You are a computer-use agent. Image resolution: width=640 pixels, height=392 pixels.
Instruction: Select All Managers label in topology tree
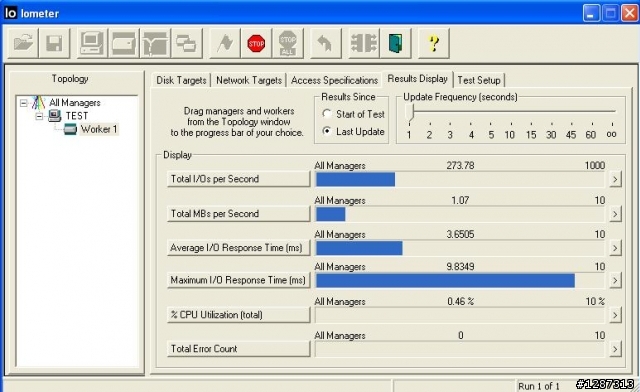click(75, 102)
